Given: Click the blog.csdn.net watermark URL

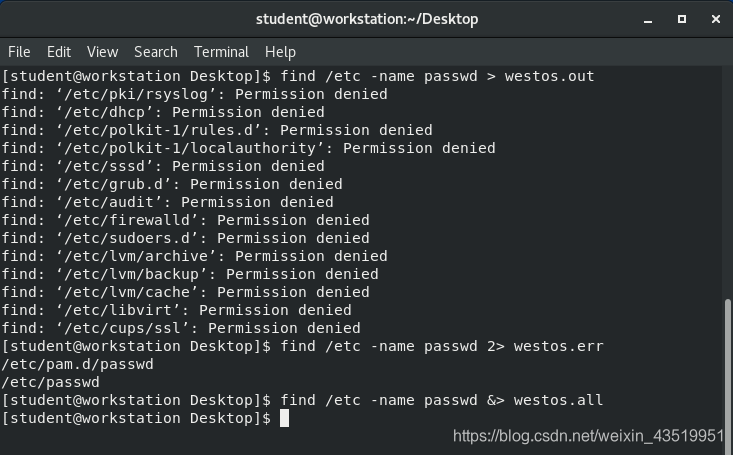Looking at the screenshot, I should (588, 436).
